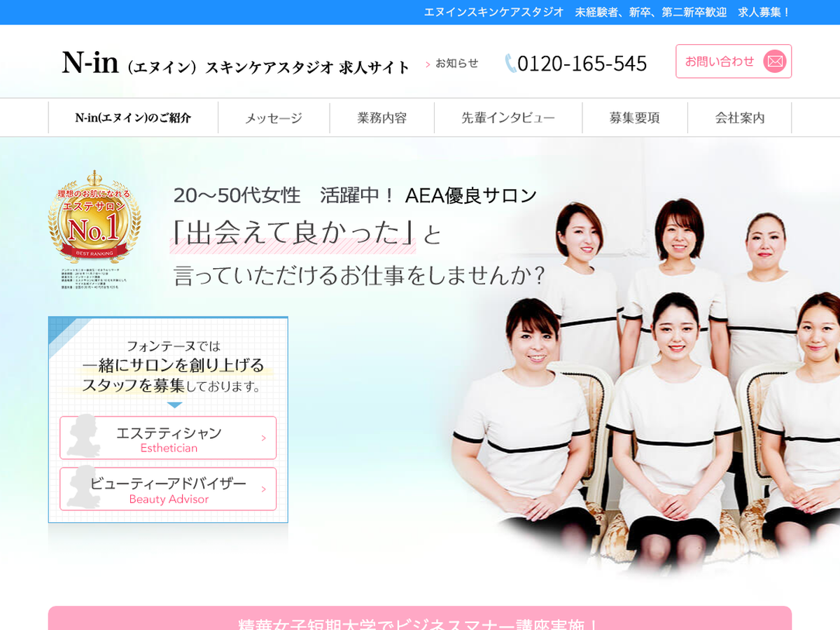Open the N-in(エヌイン)のご紹介 menu item
This screenshot has height=630, width=840.
click(x=133, y=118)
